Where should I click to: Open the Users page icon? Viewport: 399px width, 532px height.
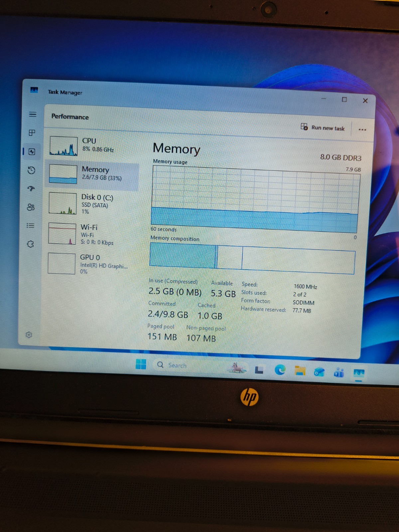pyautogui.click(x=31, y=207)
